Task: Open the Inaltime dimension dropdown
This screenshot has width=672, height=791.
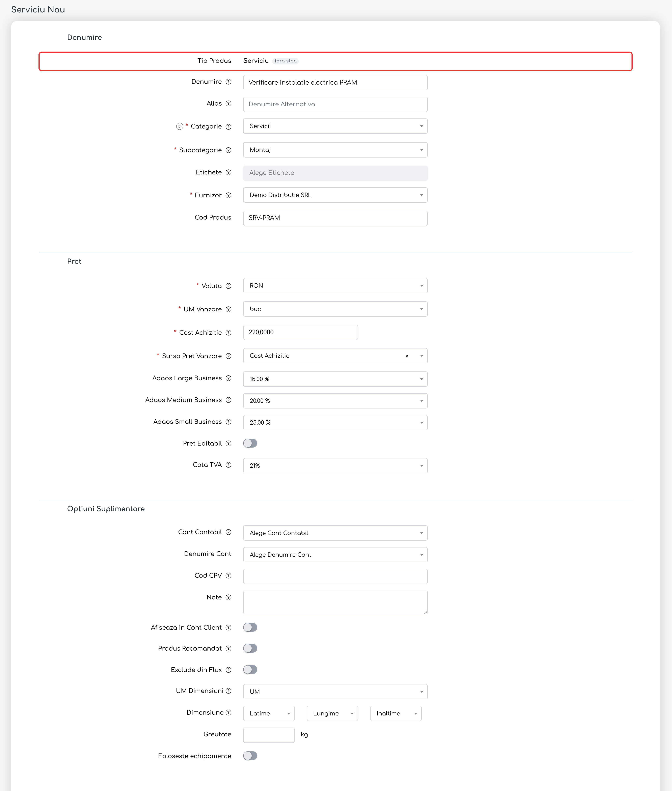Action: pyautogui.click(x=396, y=713)
